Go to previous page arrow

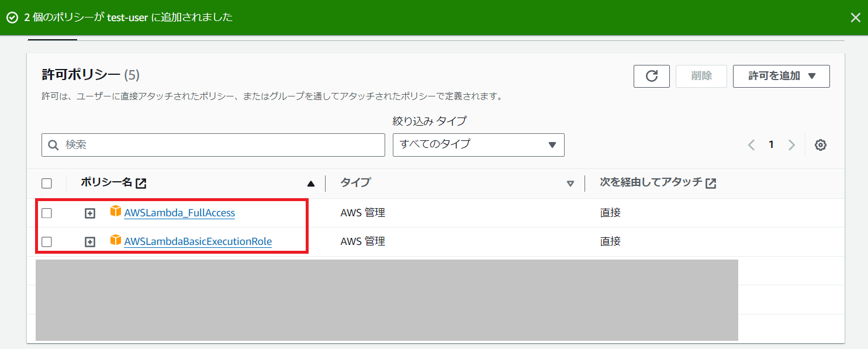pyautogui.click(x=751, y=145)
